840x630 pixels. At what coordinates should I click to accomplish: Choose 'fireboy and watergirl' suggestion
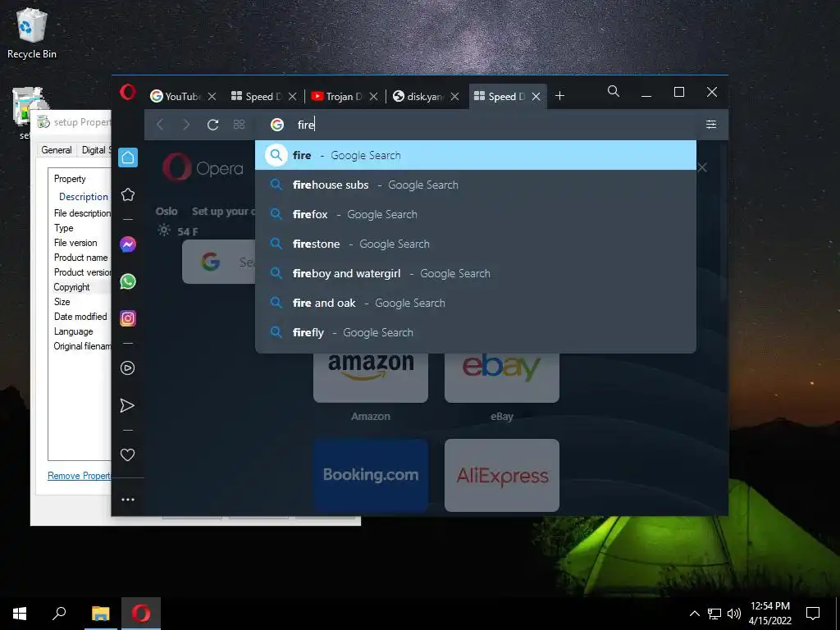pyautogui.click(x=476, y=273)
